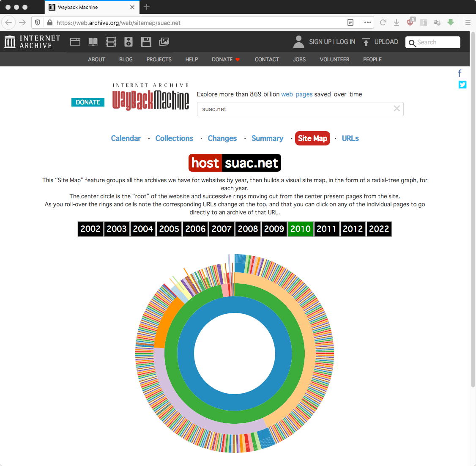Click the Internet Archive Search box
This screenshot has height=466, width=476.
432,42
